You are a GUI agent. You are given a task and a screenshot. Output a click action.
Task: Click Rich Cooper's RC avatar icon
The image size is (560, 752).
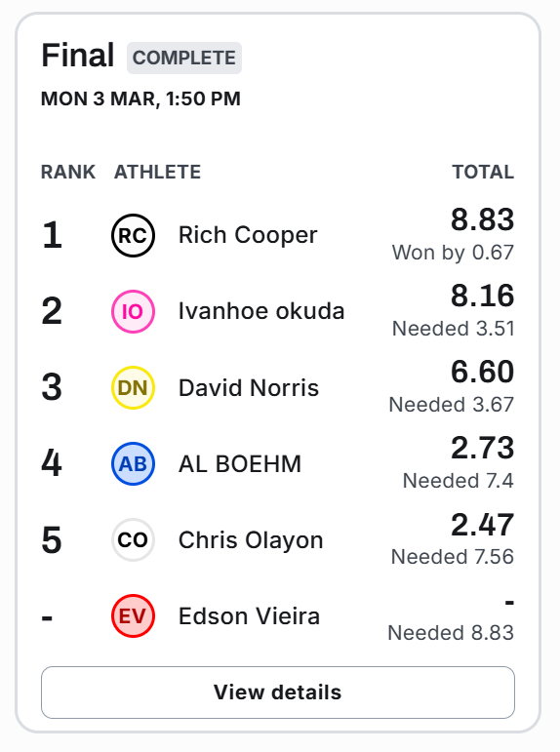[x=133, y=235]
